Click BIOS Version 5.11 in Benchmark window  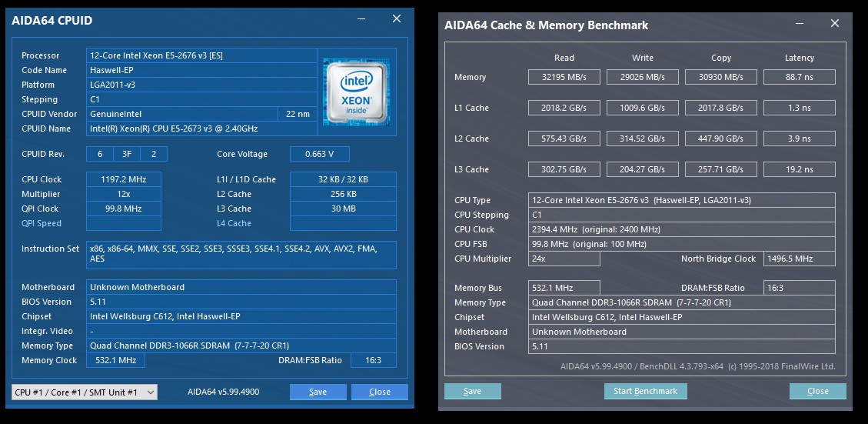681,346
